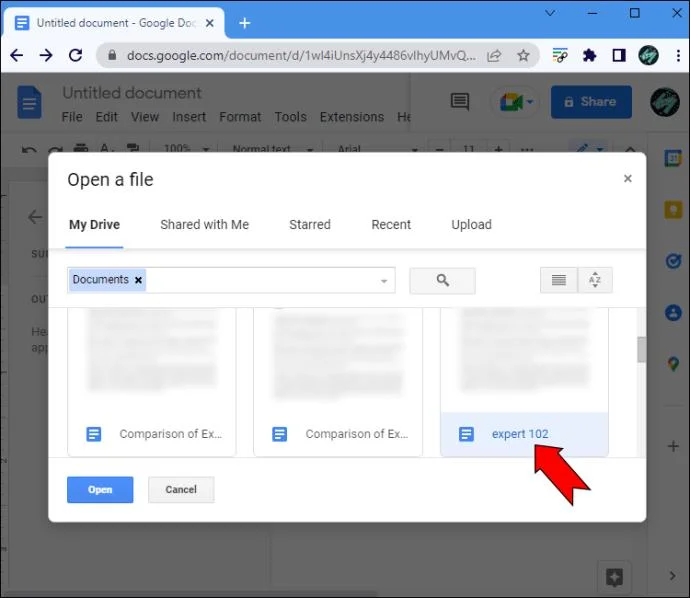The height and width of the screenshot is (598, 690).
Task: Open the Insert menu
Action: click(x=189, y=117)
